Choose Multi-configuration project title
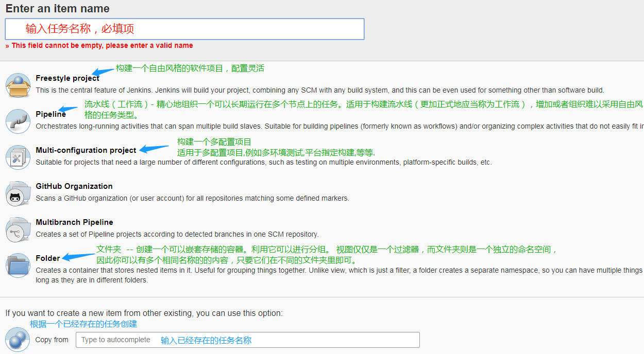This screenshot has height=354, width=644. pyautogui.click(x=86, y=150)
